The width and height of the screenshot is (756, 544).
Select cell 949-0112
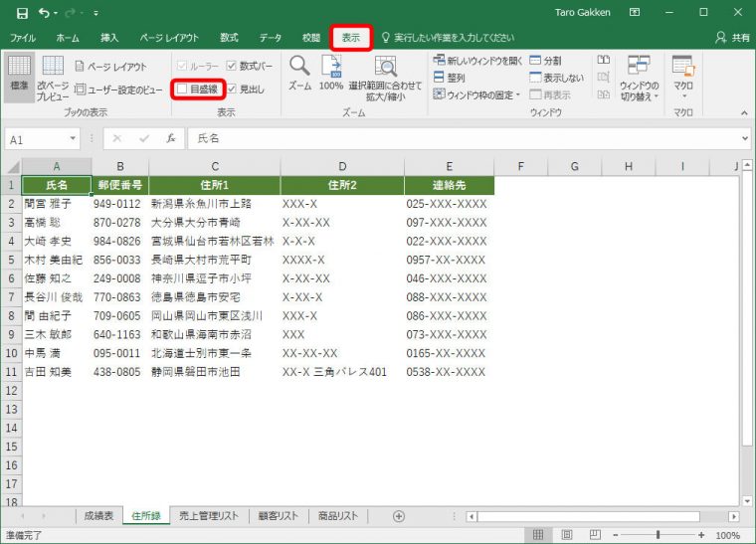(119, 204)
